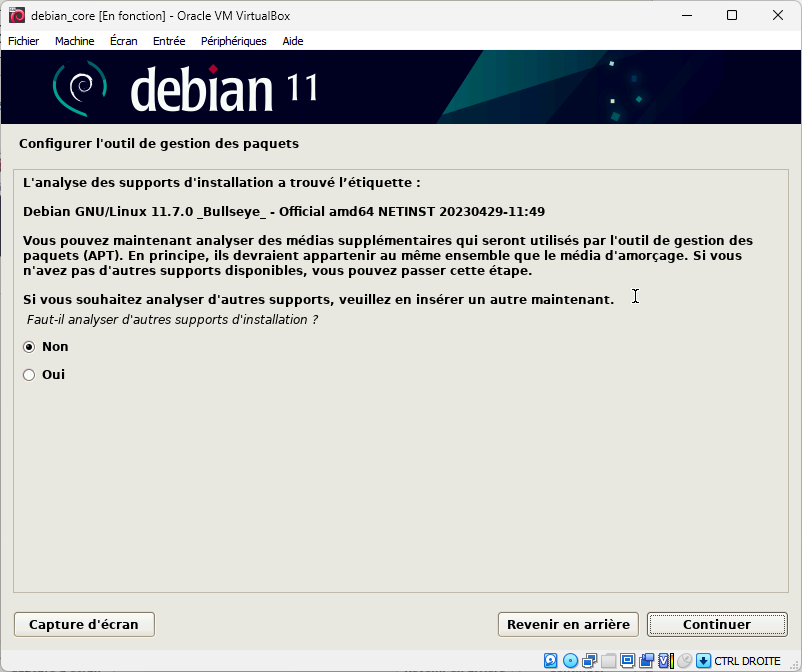Click the 'Faut-il analyser d'autres supports' question text

click(x=172, y=320)
